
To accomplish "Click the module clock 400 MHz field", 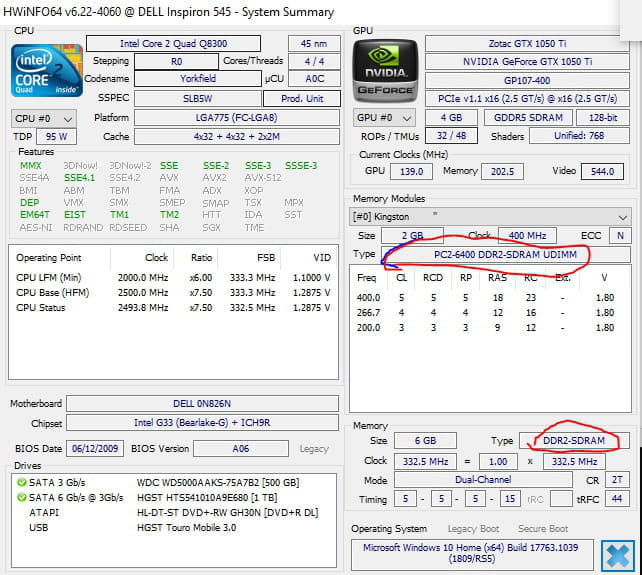I will 527,235.
